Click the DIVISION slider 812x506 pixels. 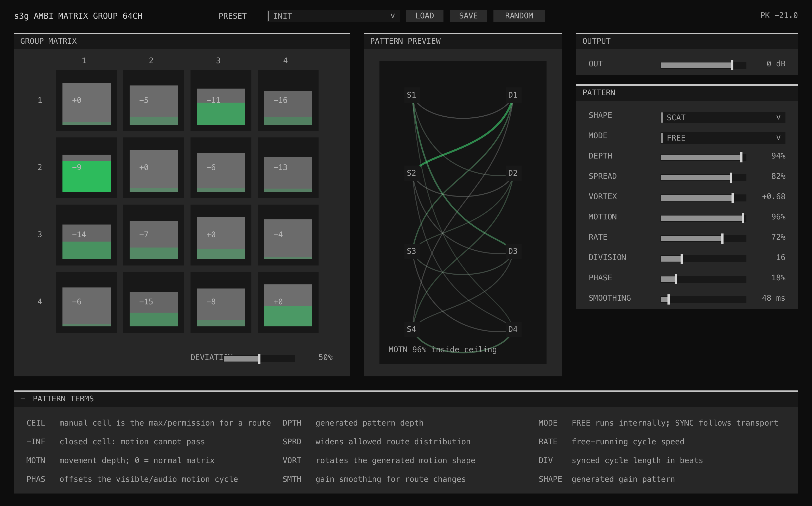(703, 259)
